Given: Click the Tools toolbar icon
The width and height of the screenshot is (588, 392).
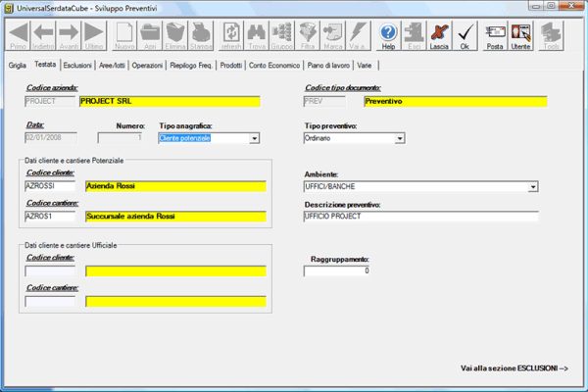Looking at the screenshot, I should click(552, 36).
